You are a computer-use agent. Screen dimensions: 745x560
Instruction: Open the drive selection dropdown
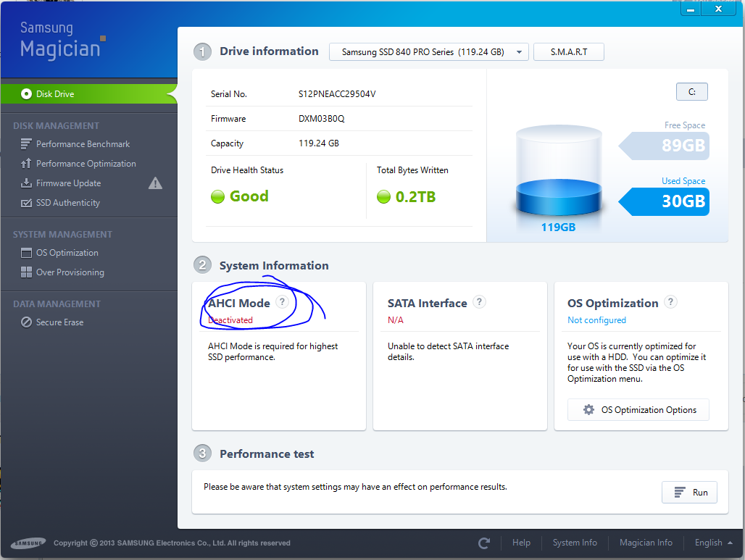pos(428,51)
